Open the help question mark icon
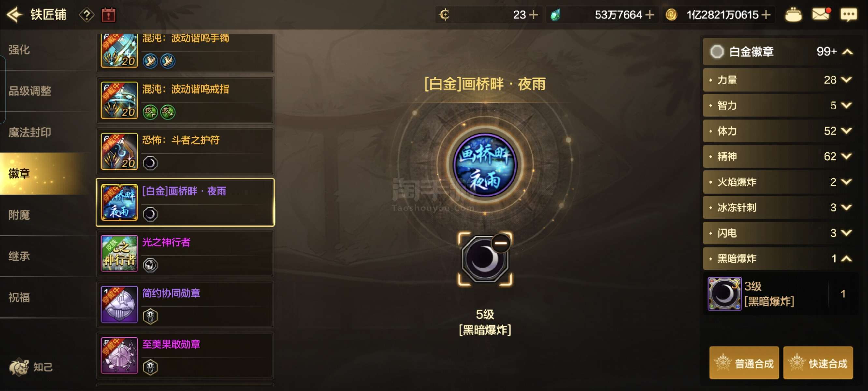 pyautogui.click(x=87, y=15)
